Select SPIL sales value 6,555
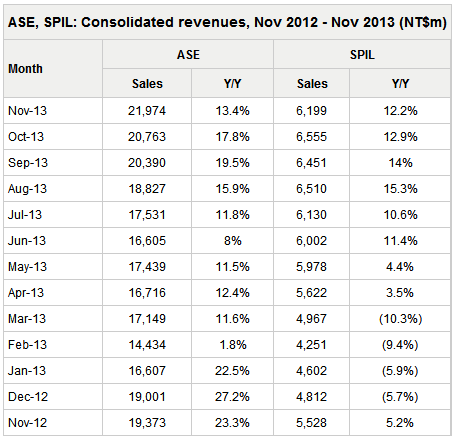Image resolution: width=455 pixels, height=438 pixels. (x=311, y=136)
